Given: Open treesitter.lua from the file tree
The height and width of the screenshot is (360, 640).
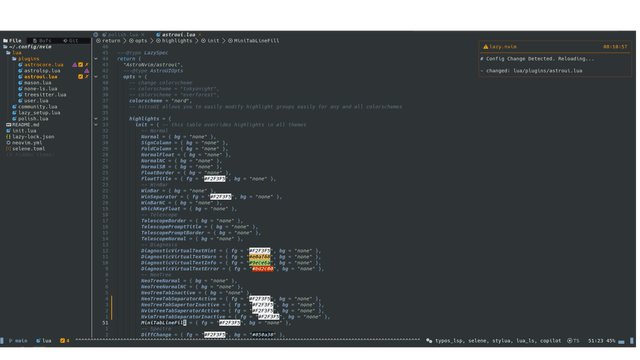Looking at the screenshot, I should point(42,95).
